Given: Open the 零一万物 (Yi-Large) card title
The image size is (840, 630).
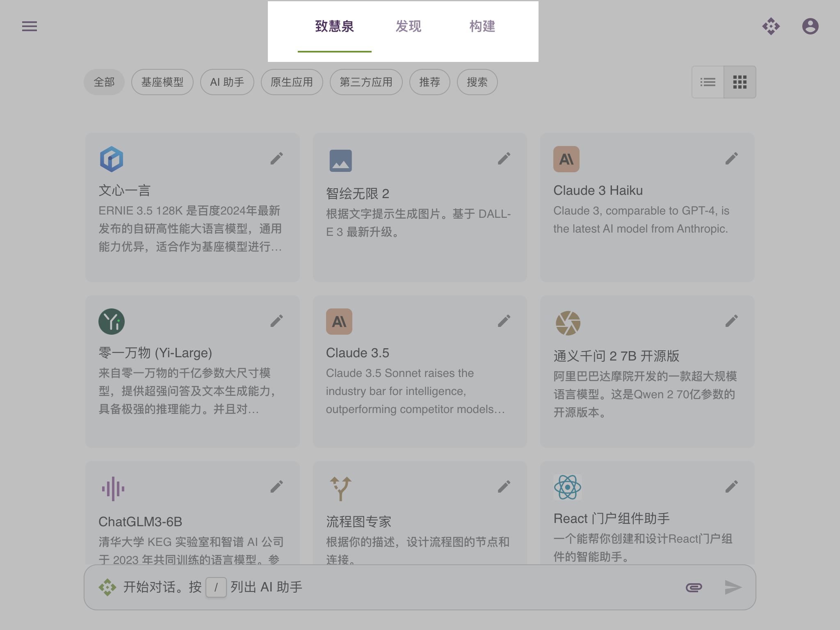Looking at the screenshot, I should click(x=155, y=353).
